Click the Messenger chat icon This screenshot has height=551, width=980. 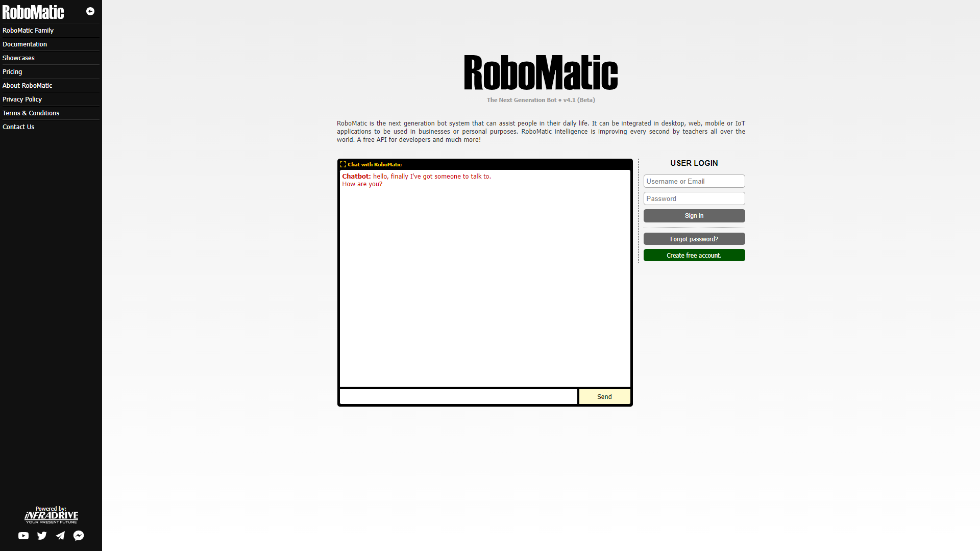click(x=79, y=536)
